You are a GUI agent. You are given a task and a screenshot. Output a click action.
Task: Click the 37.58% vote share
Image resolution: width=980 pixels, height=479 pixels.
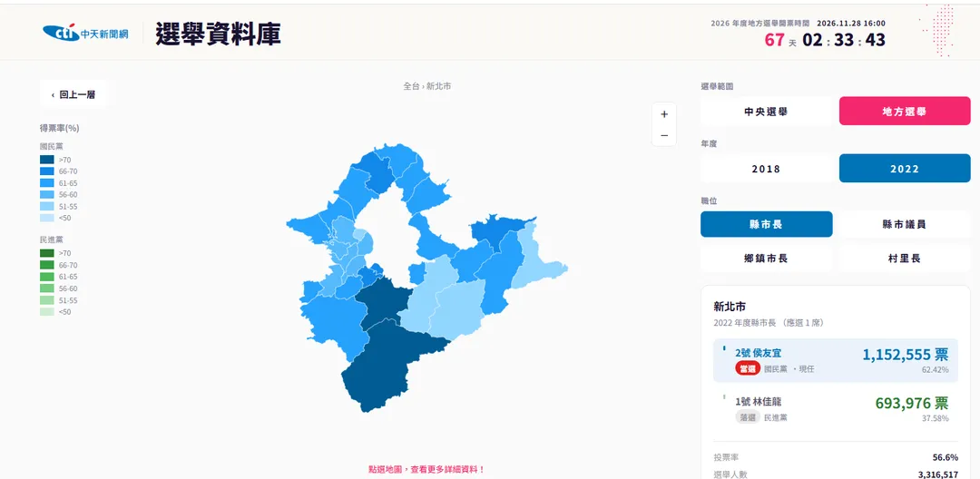(x=935, y=418)
